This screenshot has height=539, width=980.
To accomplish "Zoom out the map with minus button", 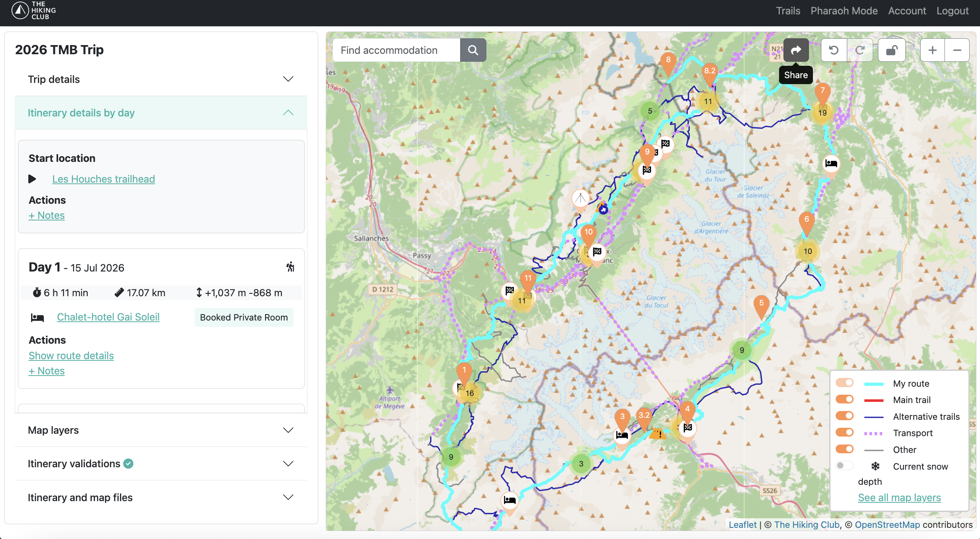I will pos(957,50).
